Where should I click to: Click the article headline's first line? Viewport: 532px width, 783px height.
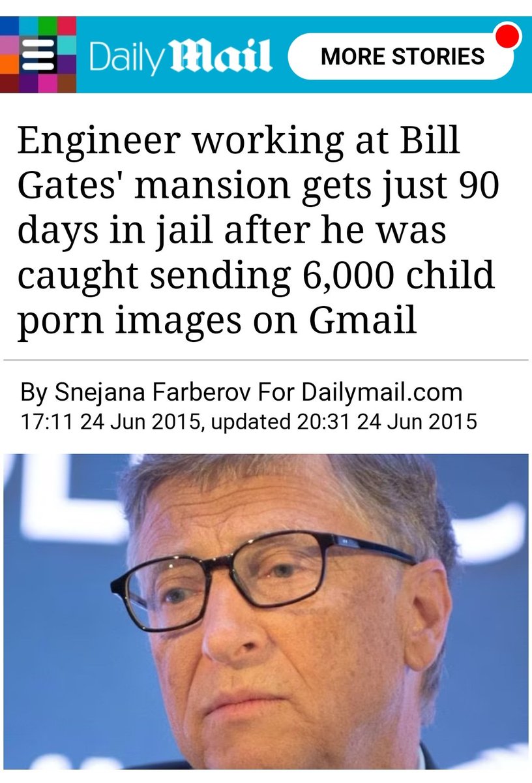tap(239, 142)
